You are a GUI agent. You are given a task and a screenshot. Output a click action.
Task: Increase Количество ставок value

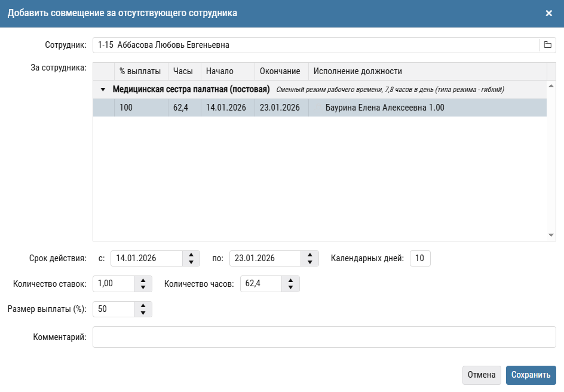click(x=143, y=280)
